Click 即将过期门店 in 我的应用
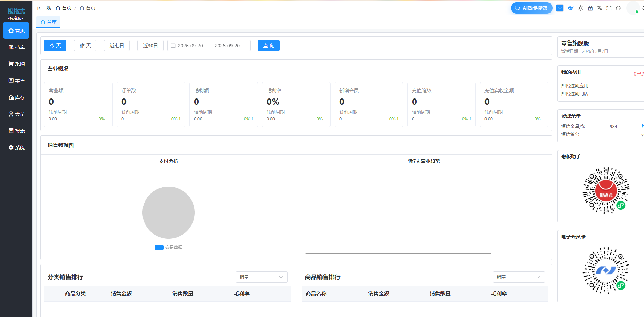The width and height of the screenshot is (644, 317). 575,94
